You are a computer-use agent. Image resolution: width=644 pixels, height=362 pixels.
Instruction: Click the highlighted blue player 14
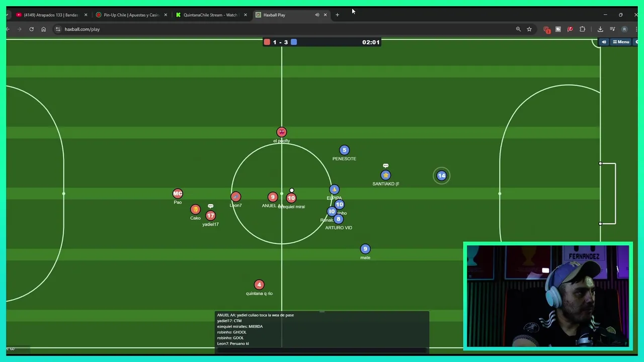(441, 175)
